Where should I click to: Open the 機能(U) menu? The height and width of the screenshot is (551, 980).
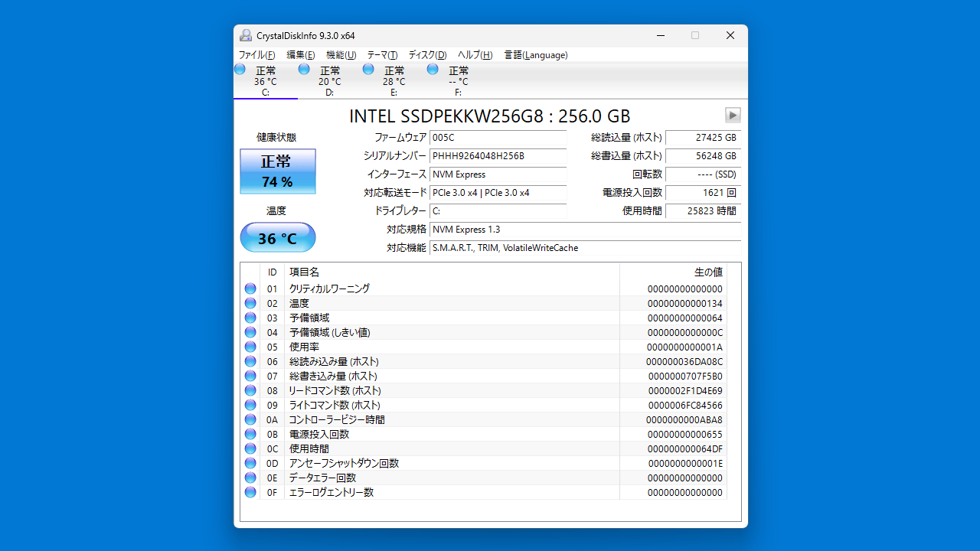(341, 55)
